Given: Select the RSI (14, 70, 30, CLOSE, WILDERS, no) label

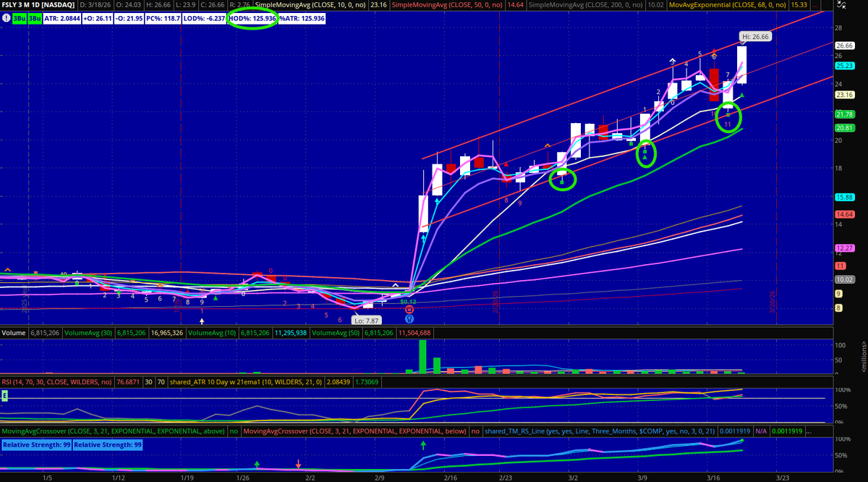Looking at the screenshot, I should (56, 382).
